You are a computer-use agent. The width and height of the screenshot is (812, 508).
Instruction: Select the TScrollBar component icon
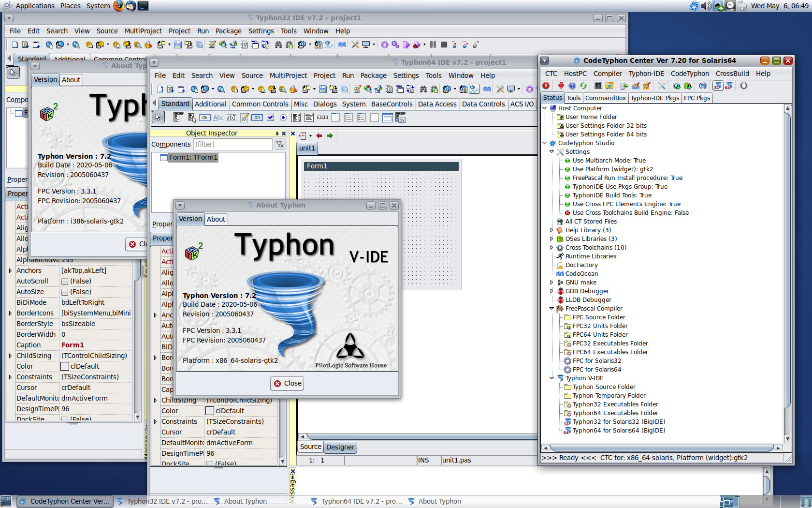point(322,118)
